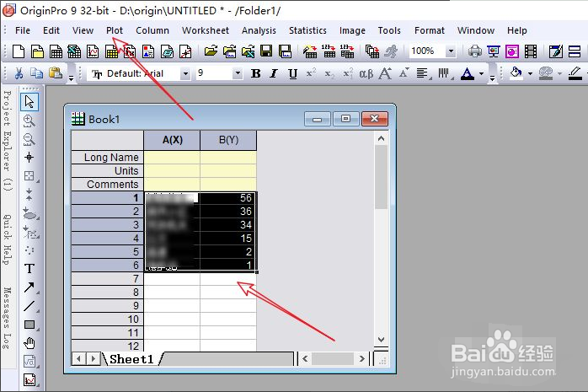Select the Pointer tool
588x392 pixels.
pos(29,102)
